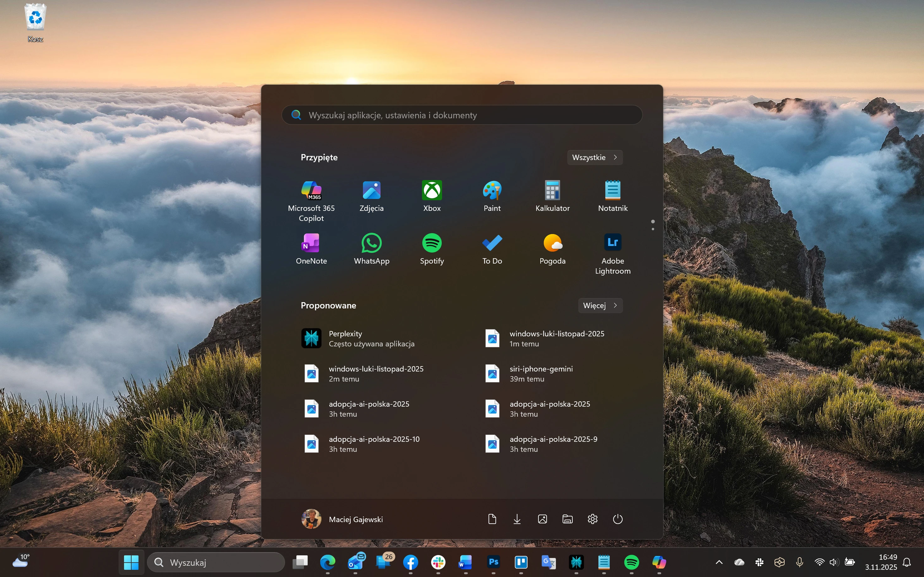The image size is (924, 577).
Task: Open the Kalkulator app
Action: pyautogui.click(x=552, y=191)
